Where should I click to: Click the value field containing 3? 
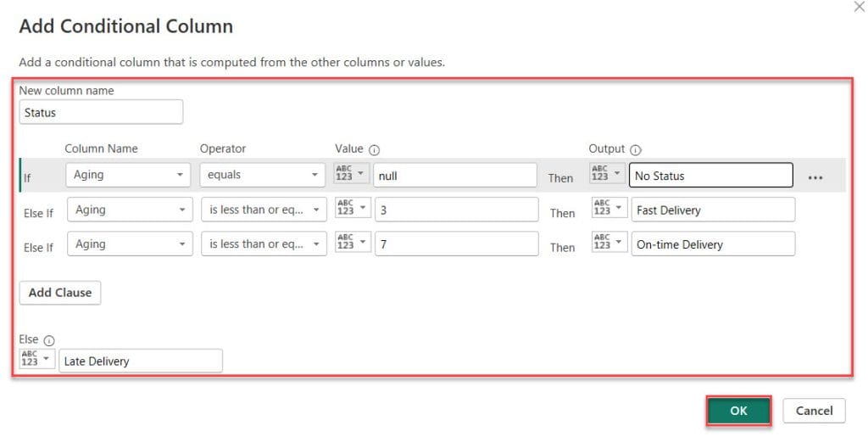pos(457,210)
